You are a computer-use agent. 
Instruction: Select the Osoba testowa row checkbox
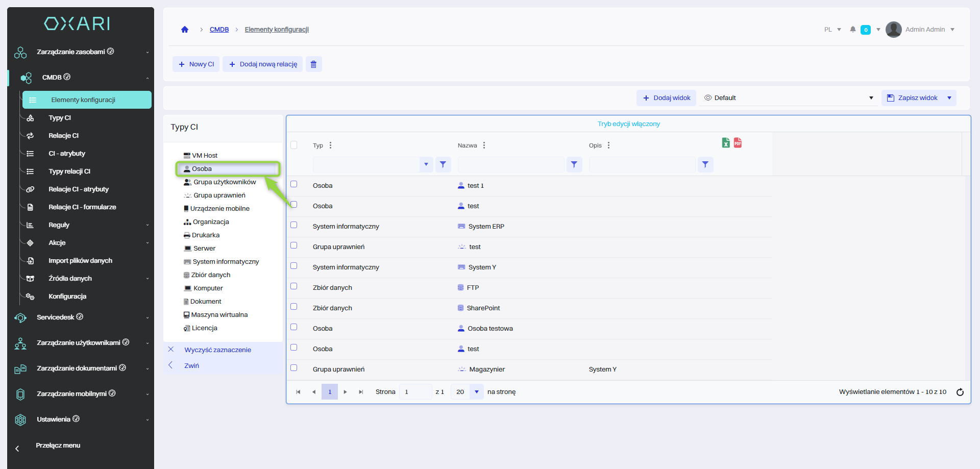click(294, 327)
